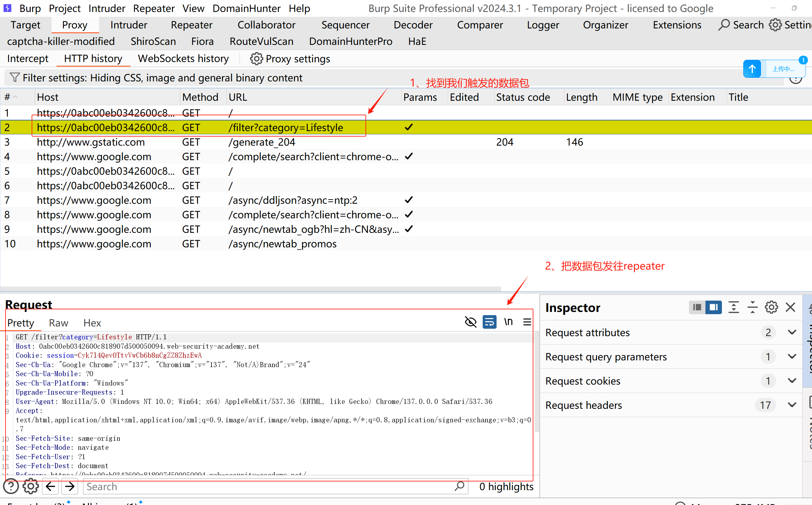Click the blue upload arrow icon
This screenshot has width=812, height=505.
(752, 69)
